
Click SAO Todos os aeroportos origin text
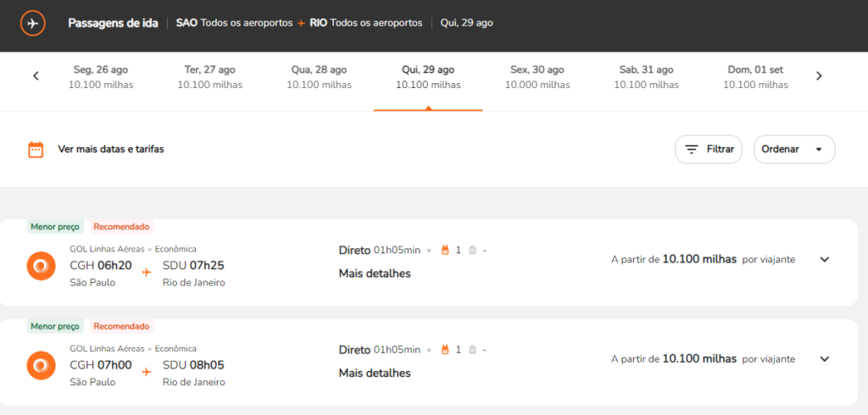[x=234, y=23]
